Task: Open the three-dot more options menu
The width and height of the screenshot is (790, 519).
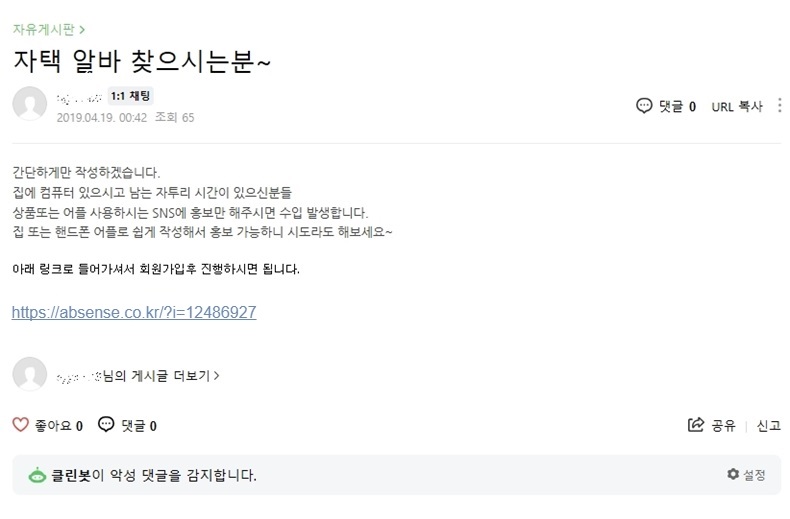Action: tap(779, 105)
